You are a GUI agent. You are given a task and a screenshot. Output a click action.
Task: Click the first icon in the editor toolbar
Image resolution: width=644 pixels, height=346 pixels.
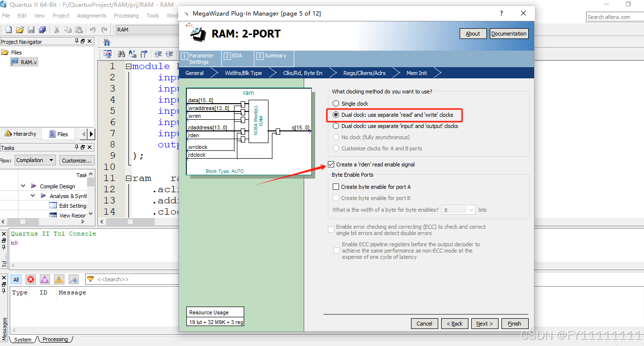107,54
